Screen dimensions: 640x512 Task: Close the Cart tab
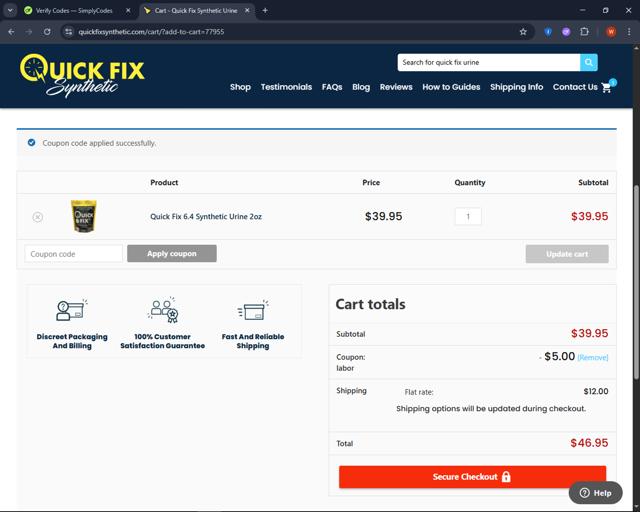[247, 11]
